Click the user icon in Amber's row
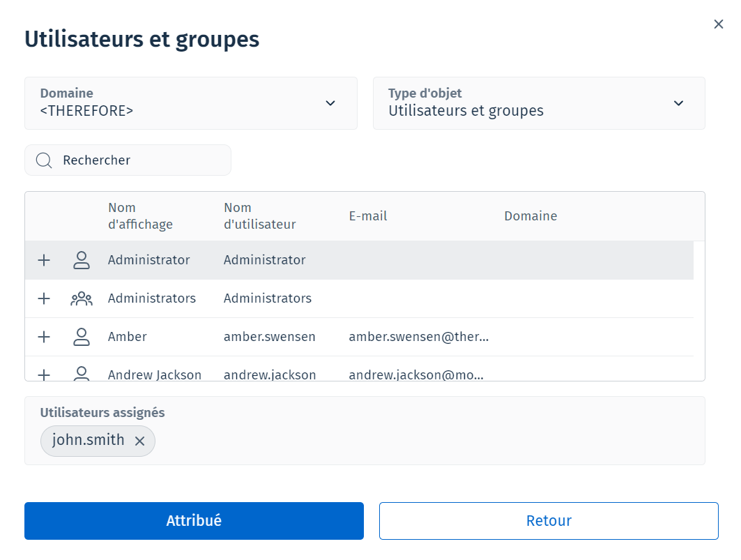The image size is (741, 560). [x=82, y=337]
